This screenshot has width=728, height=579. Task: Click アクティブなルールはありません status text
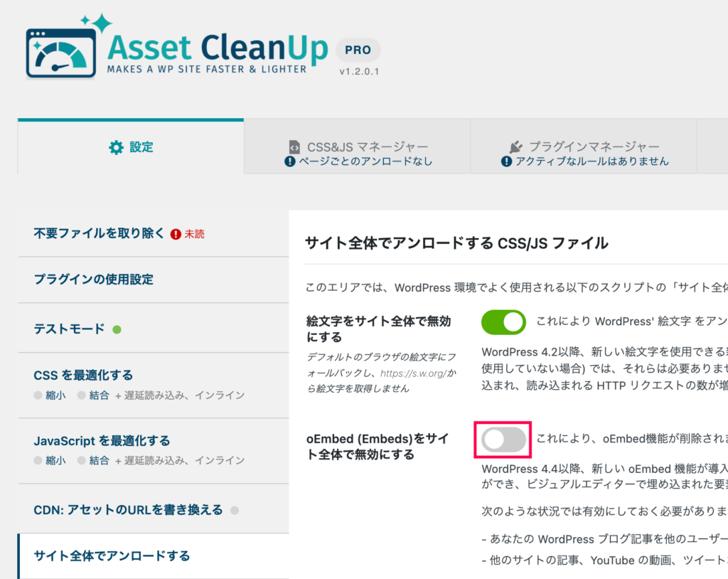coord(592,161)
